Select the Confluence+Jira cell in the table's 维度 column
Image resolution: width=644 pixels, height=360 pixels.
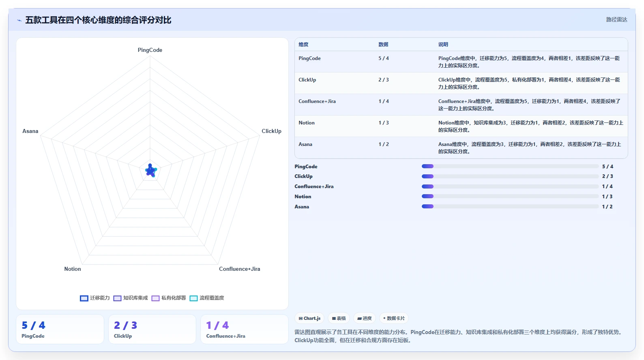click(x=317, y=101)
